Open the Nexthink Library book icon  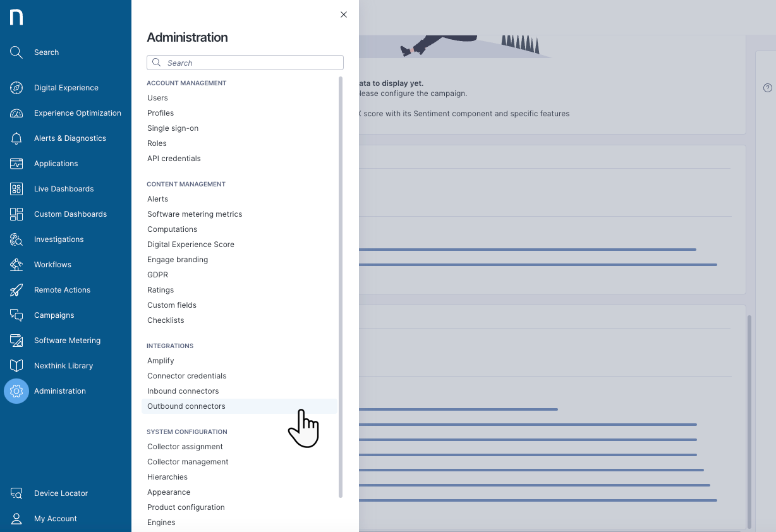[x=16, y=366]
